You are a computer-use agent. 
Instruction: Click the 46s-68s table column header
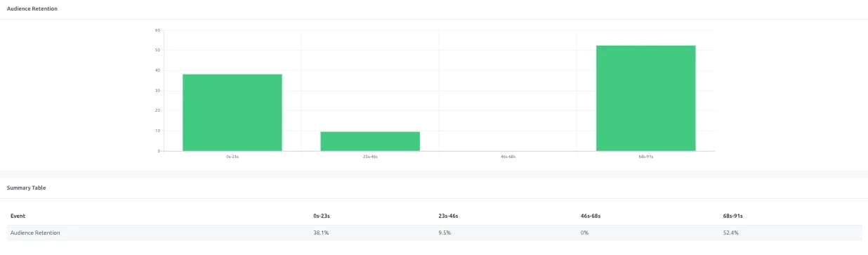point(591,216)
